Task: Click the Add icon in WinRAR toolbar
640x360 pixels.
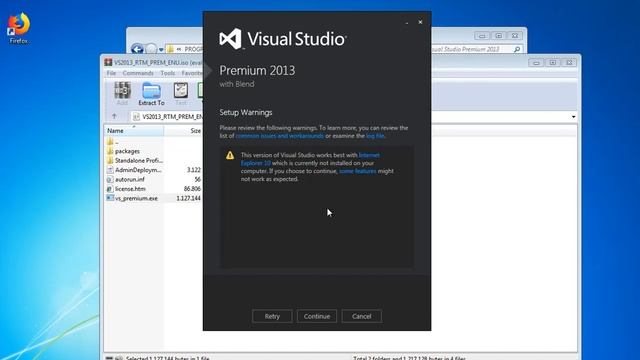Action: coord(122,93)
